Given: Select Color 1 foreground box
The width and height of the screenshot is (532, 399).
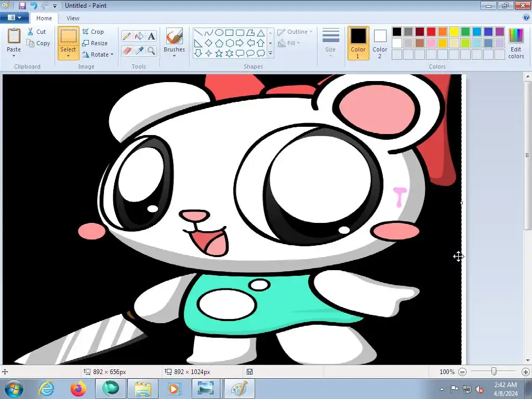Looking at the screenshot, I should [358, 44].
